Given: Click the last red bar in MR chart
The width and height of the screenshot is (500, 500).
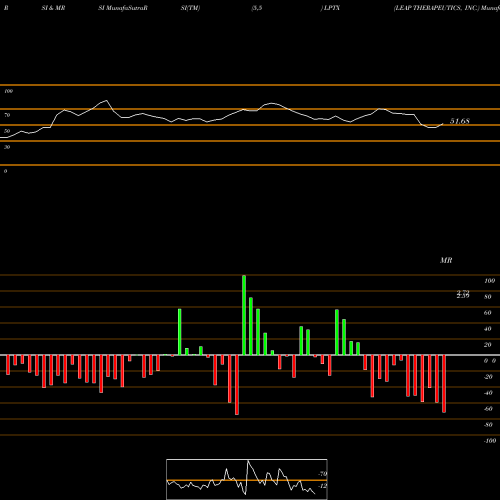Looking at the screenshot, I should [444, 384].
